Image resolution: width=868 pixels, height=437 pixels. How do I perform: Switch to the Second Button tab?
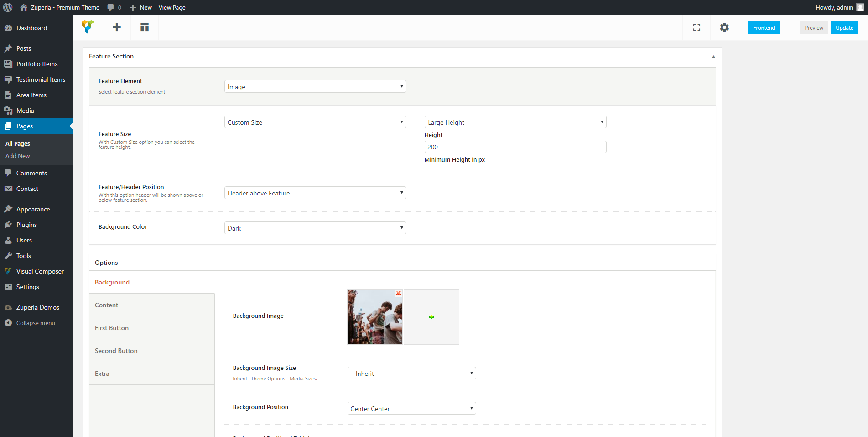click(152, 351)
